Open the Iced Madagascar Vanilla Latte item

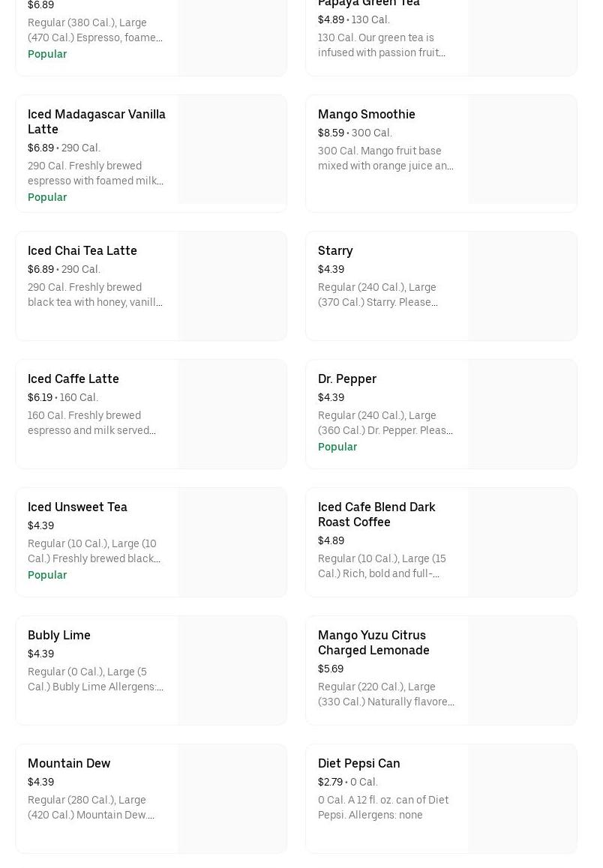pyautogui.click(x=97, y=121)
